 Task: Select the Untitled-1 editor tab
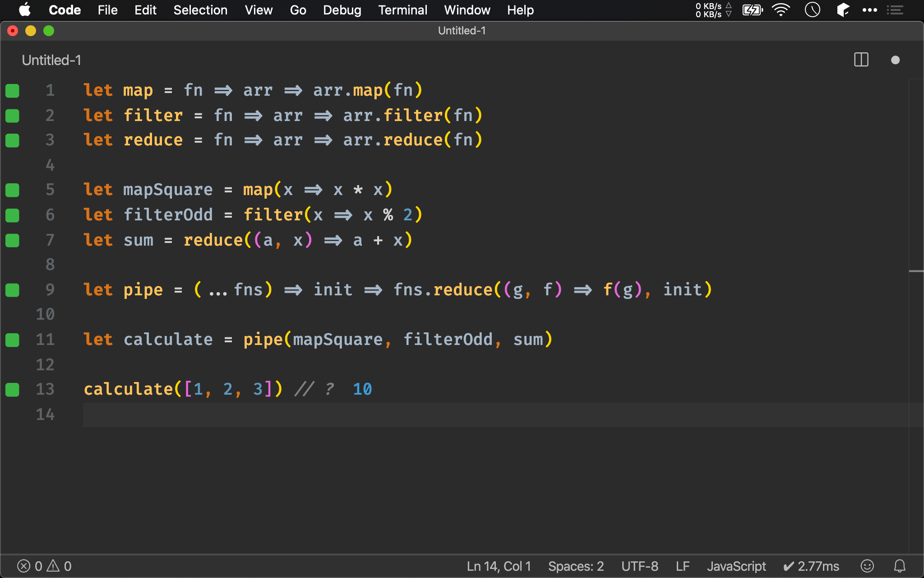click(x=51, y=60)
